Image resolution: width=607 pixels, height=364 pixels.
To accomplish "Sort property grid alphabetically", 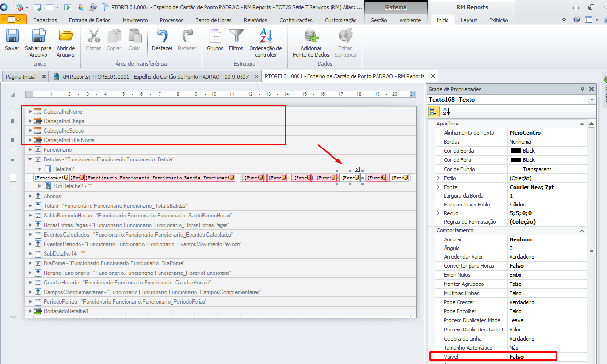I will pos(446,112).
